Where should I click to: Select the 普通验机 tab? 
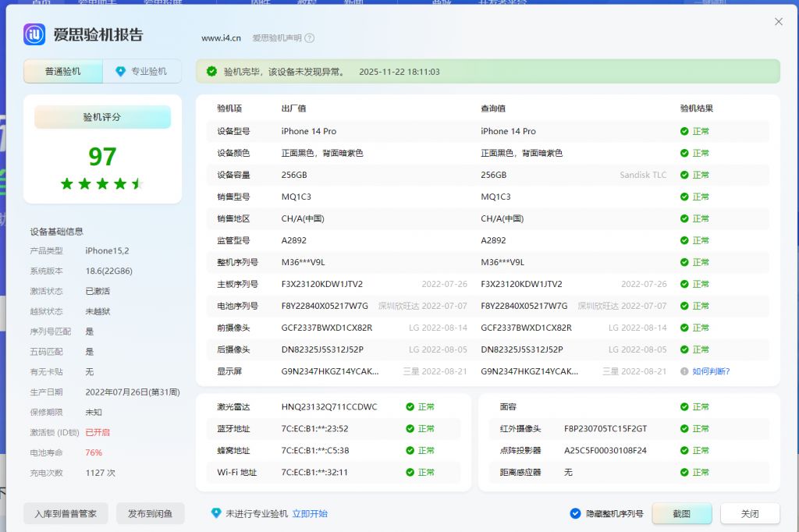[62, 71]
